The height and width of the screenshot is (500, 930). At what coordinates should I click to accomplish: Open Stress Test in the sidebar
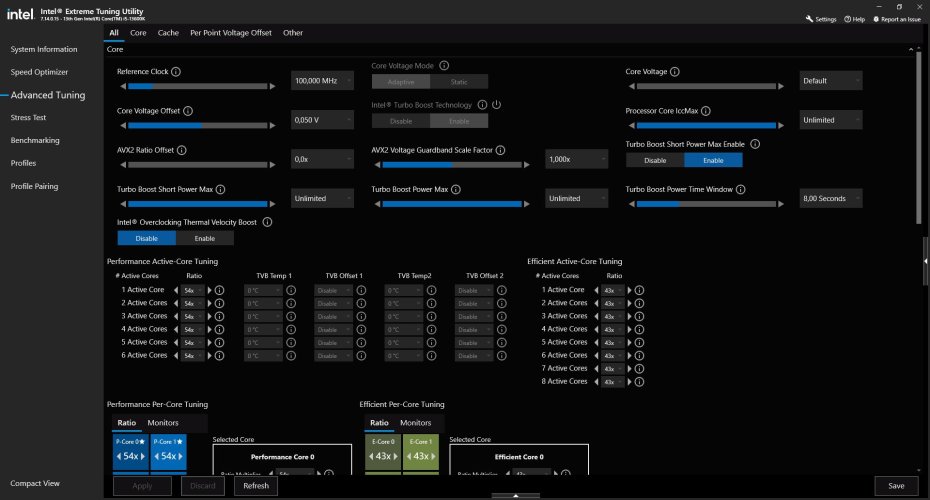click(x=28, y=118)
